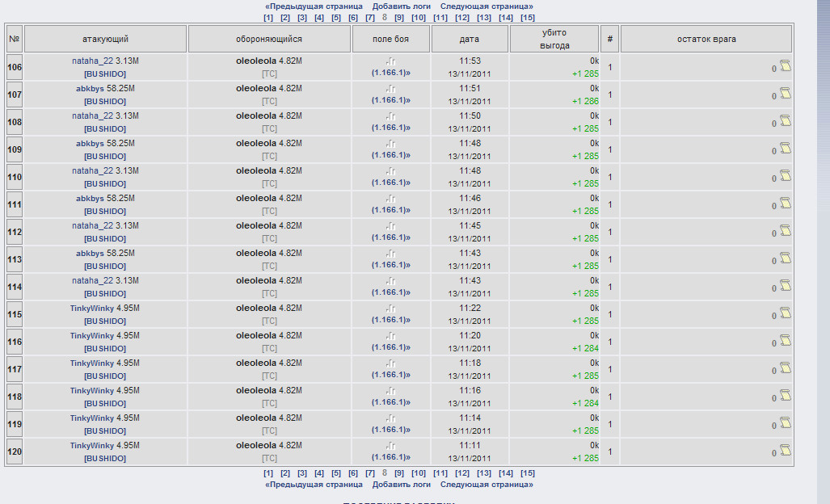The width and height of the screenshot is (830, 504).
Task: Click top «Следующая страница» link
Action: pos(487,6)
